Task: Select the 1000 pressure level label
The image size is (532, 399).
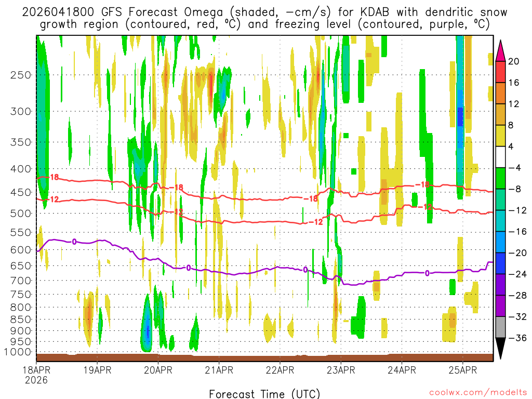Action: [18, 352]
